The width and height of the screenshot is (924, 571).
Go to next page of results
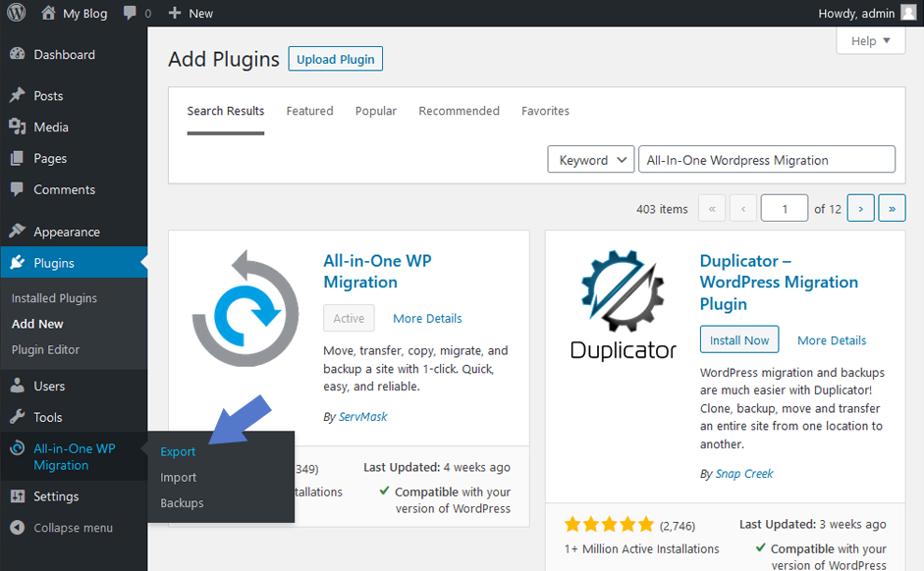860,208
